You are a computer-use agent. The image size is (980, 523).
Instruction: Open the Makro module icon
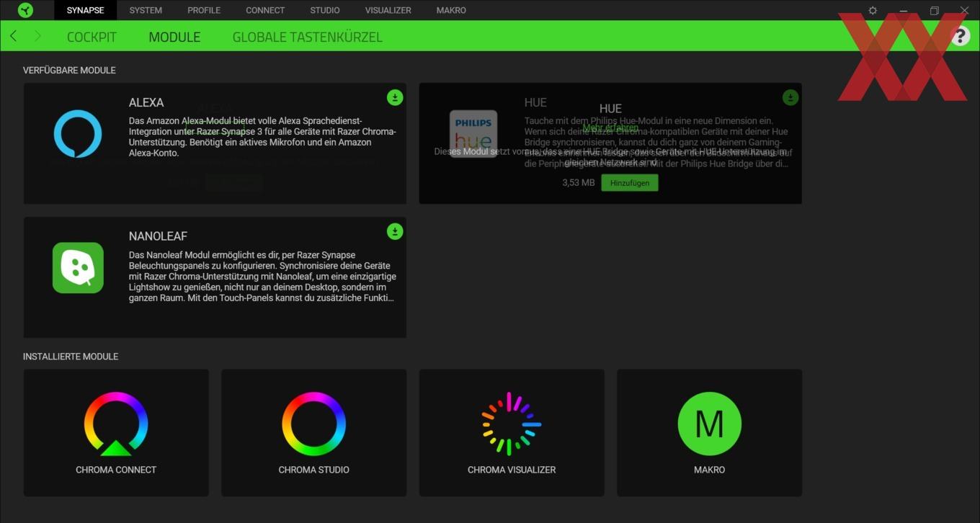click(709, 424)
